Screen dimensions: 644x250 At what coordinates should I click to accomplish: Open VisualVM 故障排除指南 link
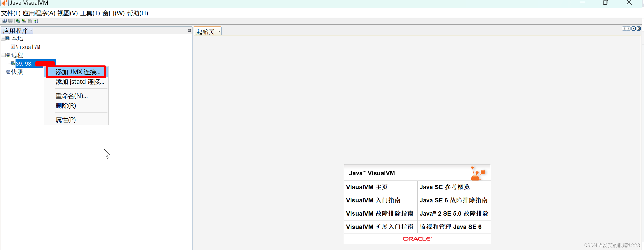coord(379,214)
